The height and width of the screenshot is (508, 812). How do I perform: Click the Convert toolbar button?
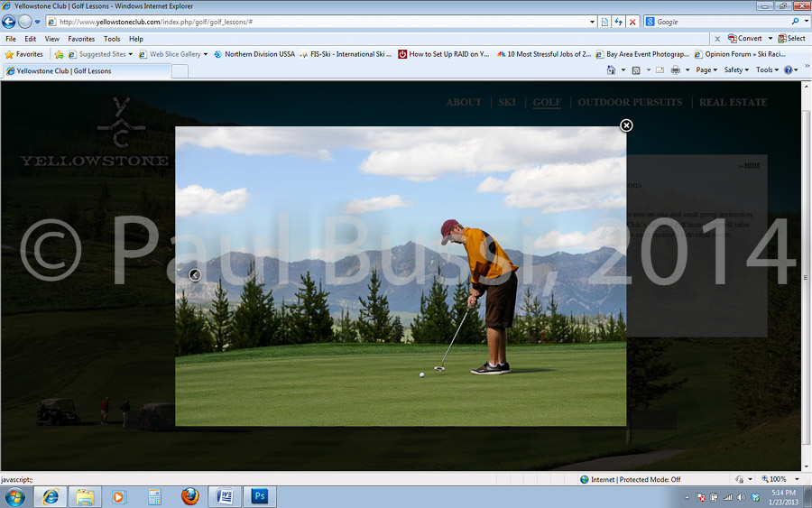[744, 38]
